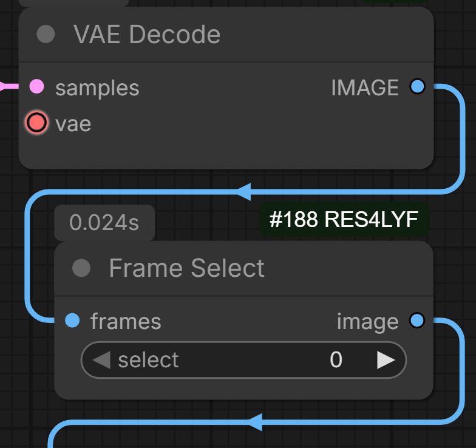This screenshot has width=476, height=448.
Task: Click the 0.024s execution time badge
Action: [x=104, y=222]
